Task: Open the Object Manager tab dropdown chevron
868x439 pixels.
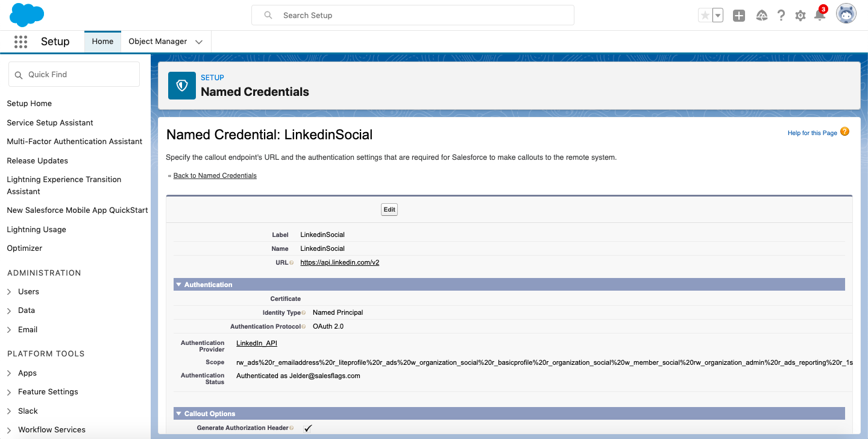Action: pyautogui.click(x=199, y=42)
